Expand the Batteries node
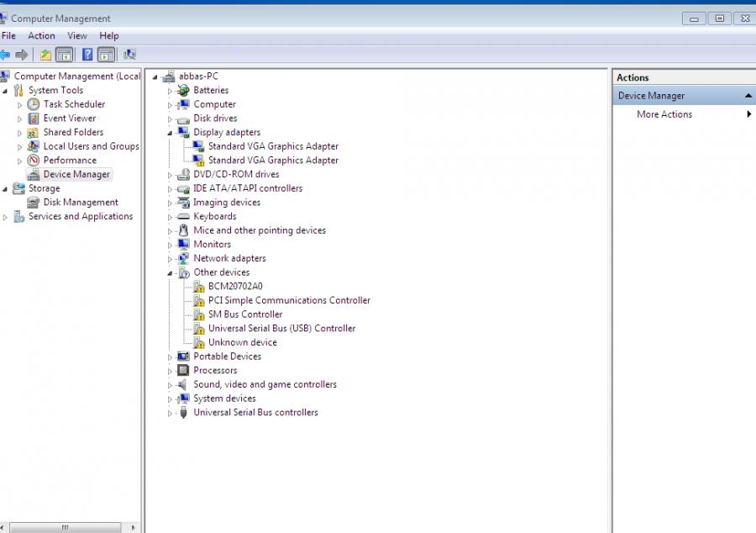The image size is (756, 533). coord(170,91)
